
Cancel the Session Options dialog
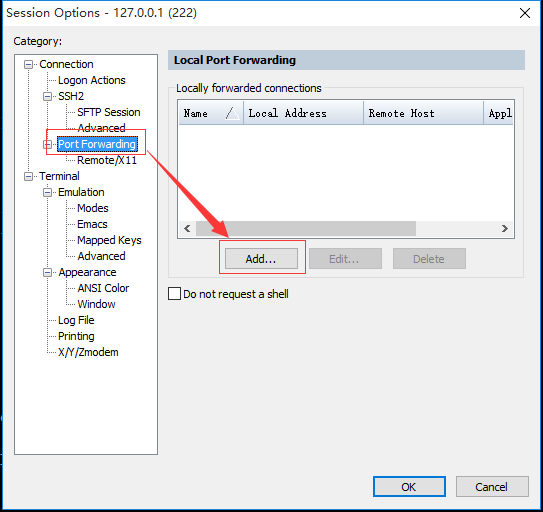492,487
